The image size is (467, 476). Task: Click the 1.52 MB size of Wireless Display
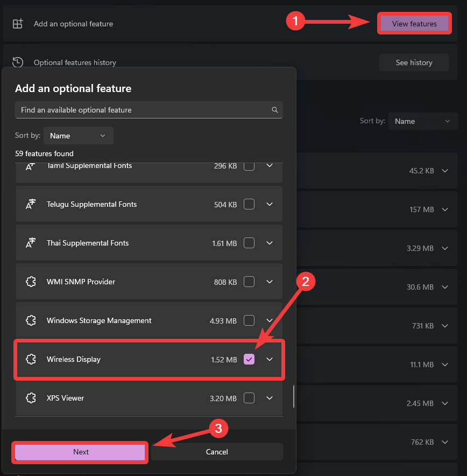[x=224, y=360]
